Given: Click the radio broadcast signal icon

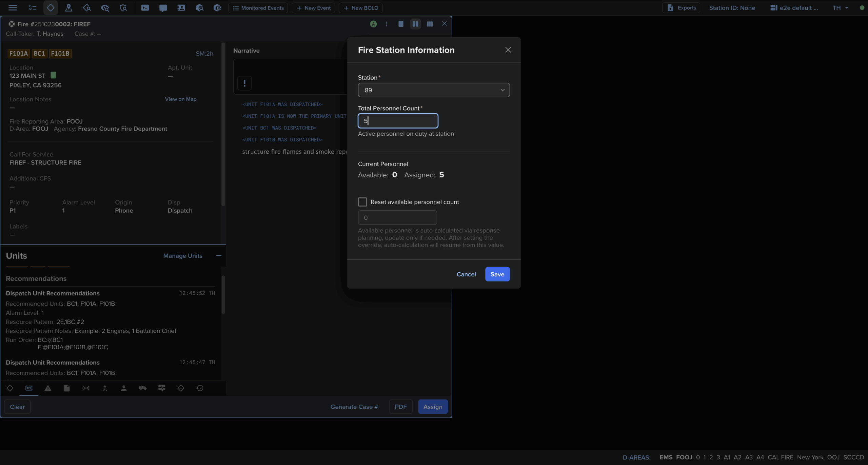Looking at the screenshot, I should [86, 388].
